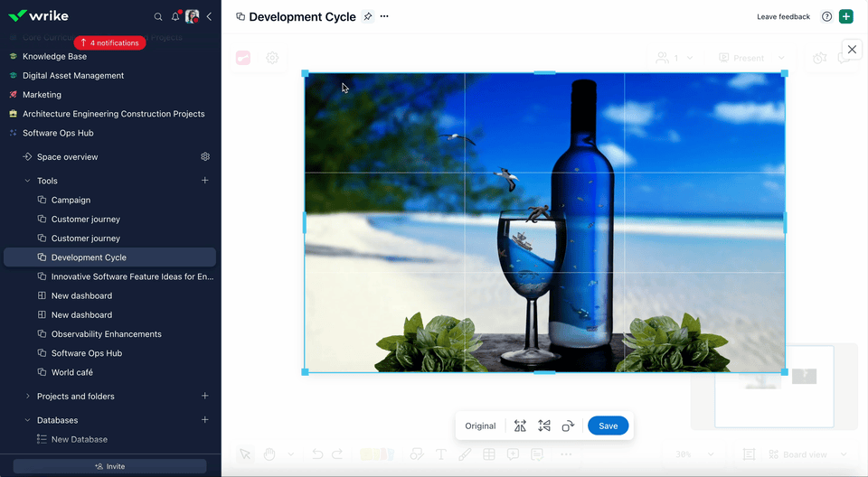
Task: Select the Text tool
Action: pos(441,454)
